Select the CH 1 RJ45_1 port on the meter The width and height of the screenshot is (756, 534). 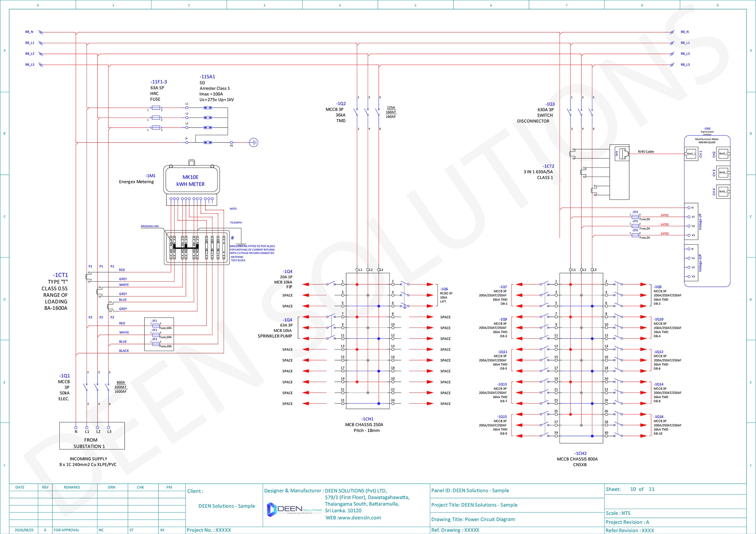point(691,154)
